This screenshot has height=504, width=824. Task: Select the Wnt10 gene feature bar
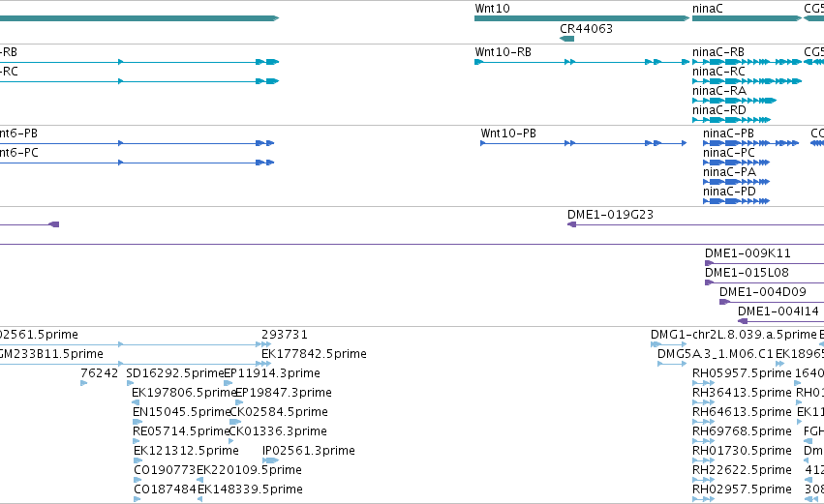click(x=582, y=18)
